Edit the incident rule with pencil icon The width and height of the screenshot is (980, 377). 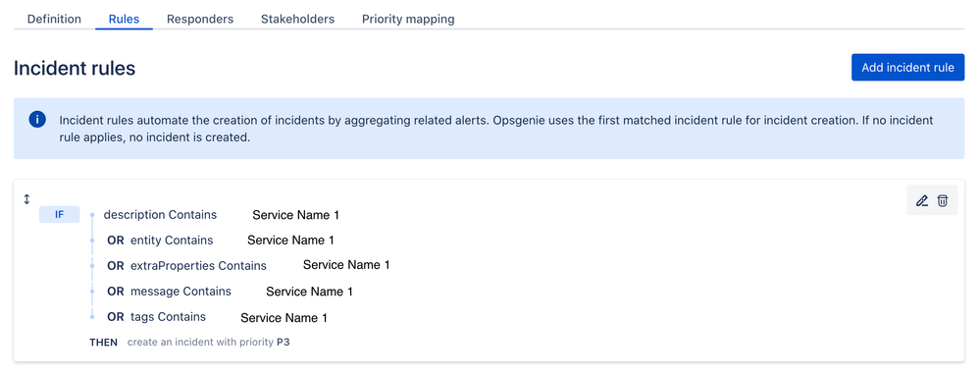click(921, 200)
